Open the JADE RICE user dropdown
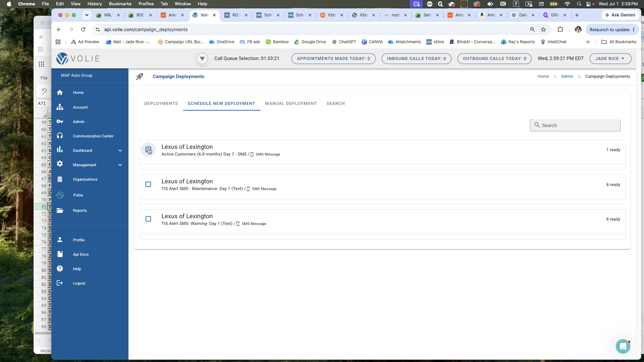This screenshot has height=362, width=644. pos(610,59)
